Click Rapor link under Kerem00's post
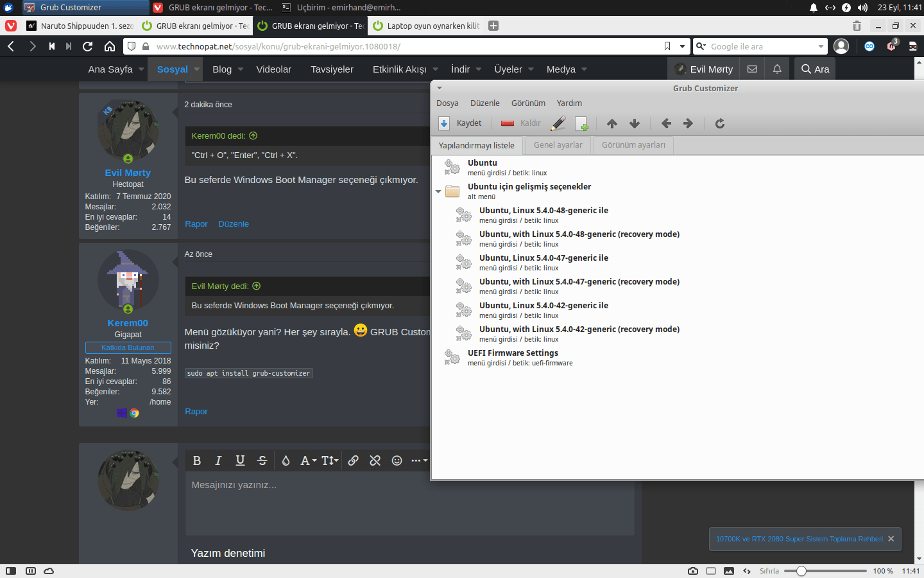The height and width of the screenshot is (578, 924). point(196,411)
